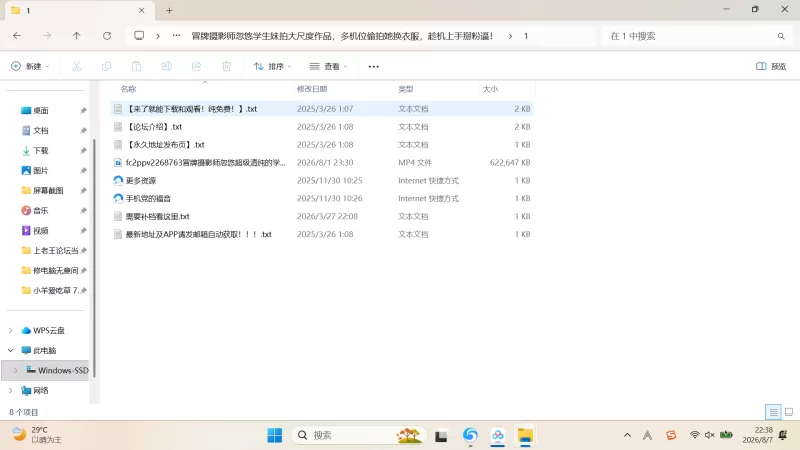The width and height of the screenshot is (800, 450).
Task: Open a new tab with plus icon
Action: point(169,10)
